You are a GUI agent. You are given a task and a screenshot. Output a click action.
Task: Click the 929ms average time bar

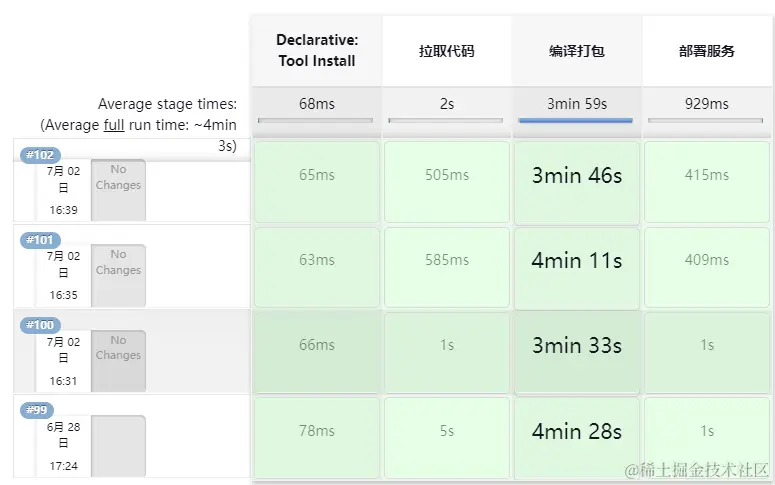[x=706, y=120]
